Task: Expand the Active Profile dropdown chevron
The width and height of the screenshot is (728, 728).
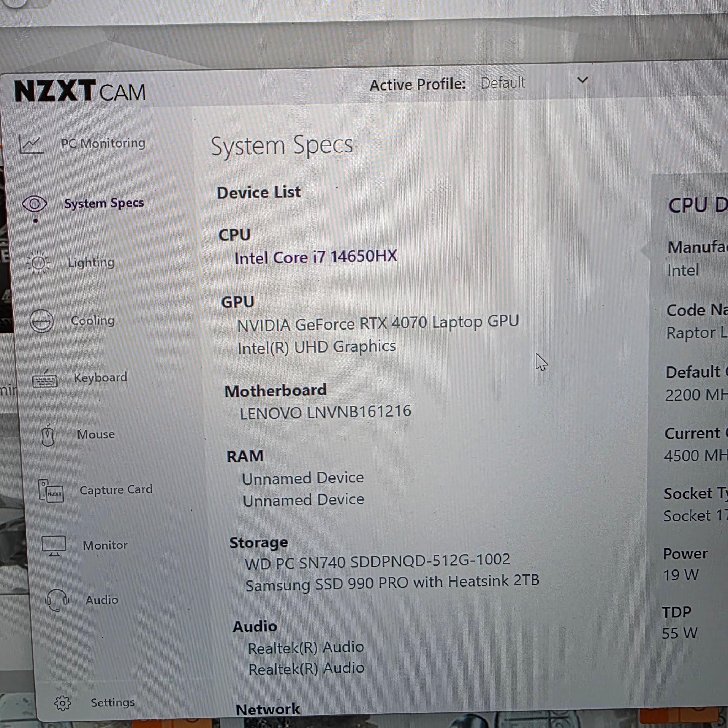Action: [582, 80]
